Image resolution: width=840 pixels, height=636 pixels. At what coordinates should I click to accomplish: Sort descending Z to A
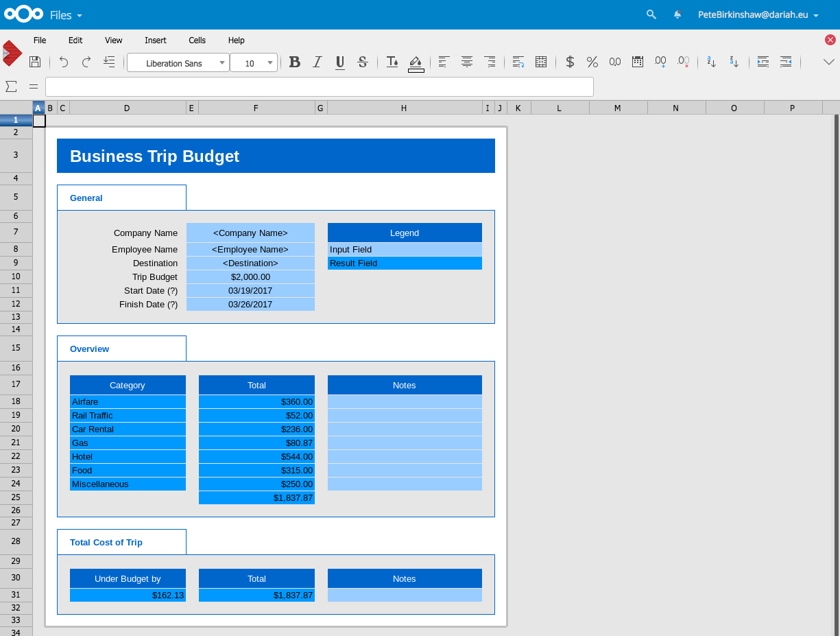tap(734, 62)
